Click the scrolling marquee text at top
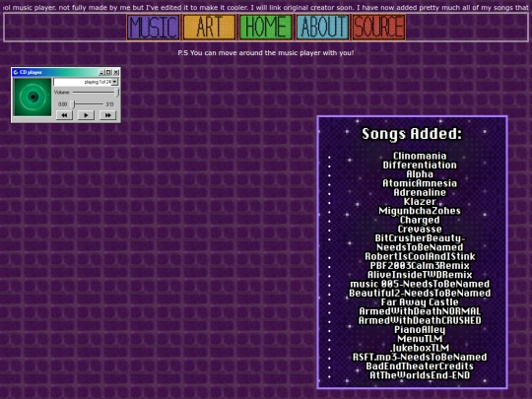The image size is (532, 399). [x=266, y=8]
